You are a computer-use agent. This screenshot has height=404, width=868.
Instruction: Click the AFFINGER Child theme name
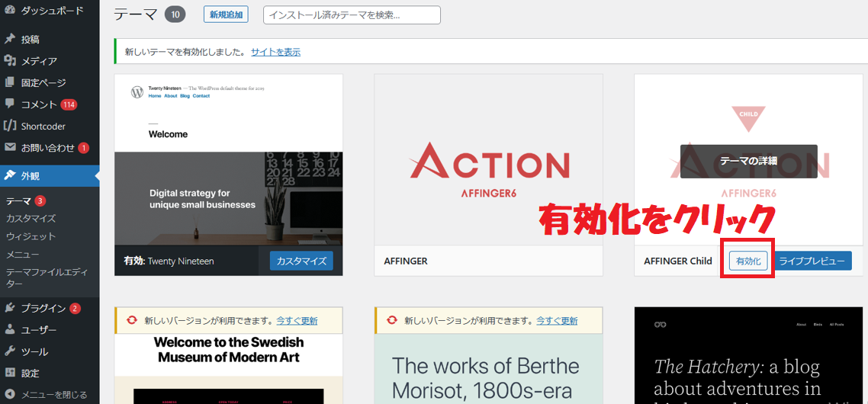coord(678,261)
